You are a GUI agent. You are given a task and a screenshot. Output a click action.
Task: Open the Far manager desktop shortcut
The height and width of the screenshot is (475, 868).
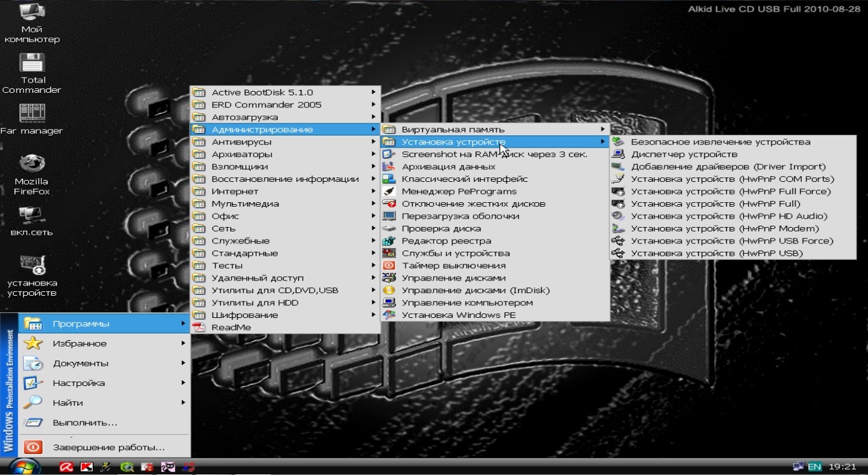32,120
